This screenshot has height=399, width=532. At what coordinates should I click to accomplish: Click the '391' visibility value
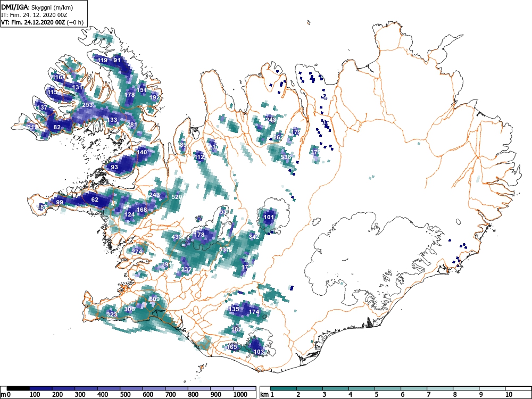[x=167, y=264]
